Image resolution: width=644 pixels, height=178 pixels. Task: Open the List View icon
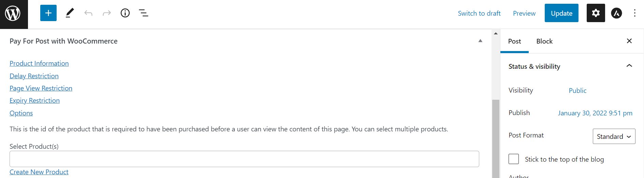(144, 13)
